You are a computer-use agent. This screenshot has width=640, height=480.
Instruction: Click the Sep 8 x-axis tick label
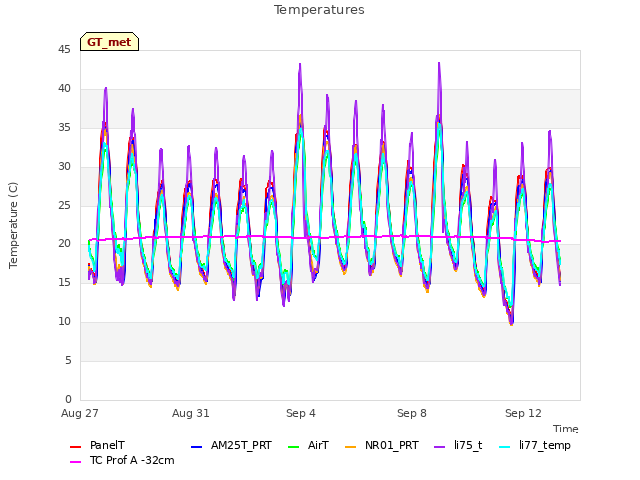point(412,413)
